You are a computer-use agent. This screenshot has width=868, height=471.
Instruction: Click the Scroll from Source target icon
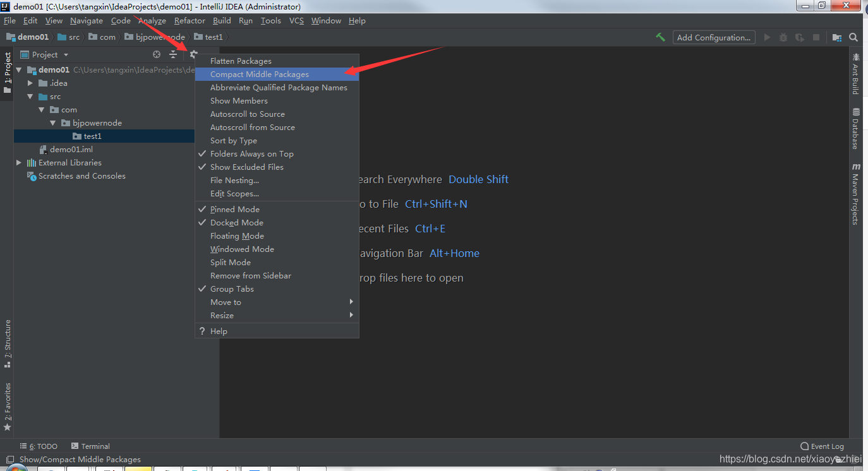pos(157,55)
